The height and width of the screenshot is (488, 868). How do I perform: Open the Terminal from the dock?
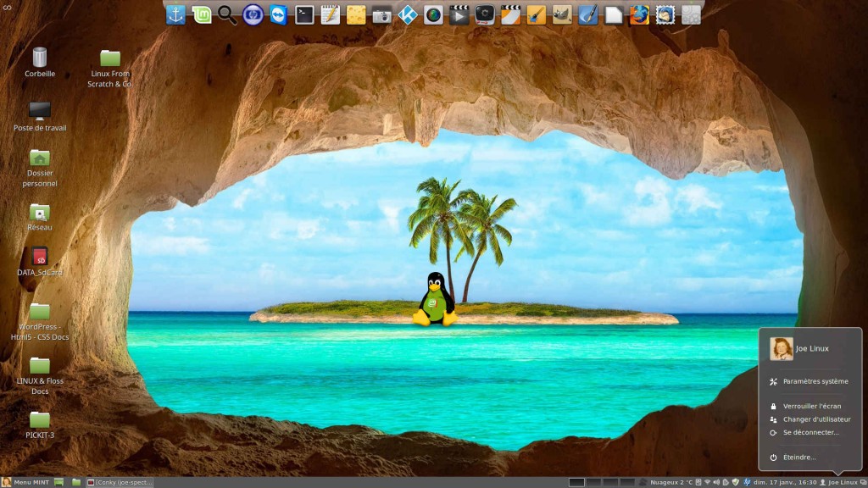[x=304, y=14]
